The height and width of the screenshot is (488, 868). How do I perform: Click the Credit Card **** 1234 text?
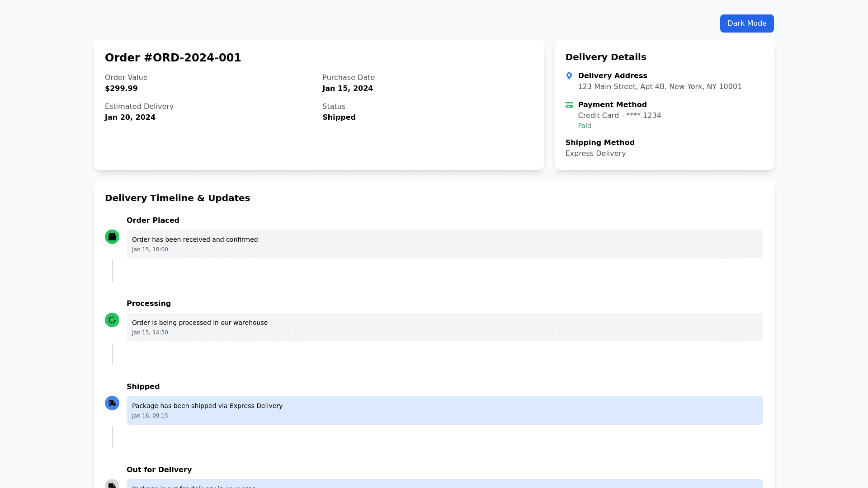tap(619, 116)
